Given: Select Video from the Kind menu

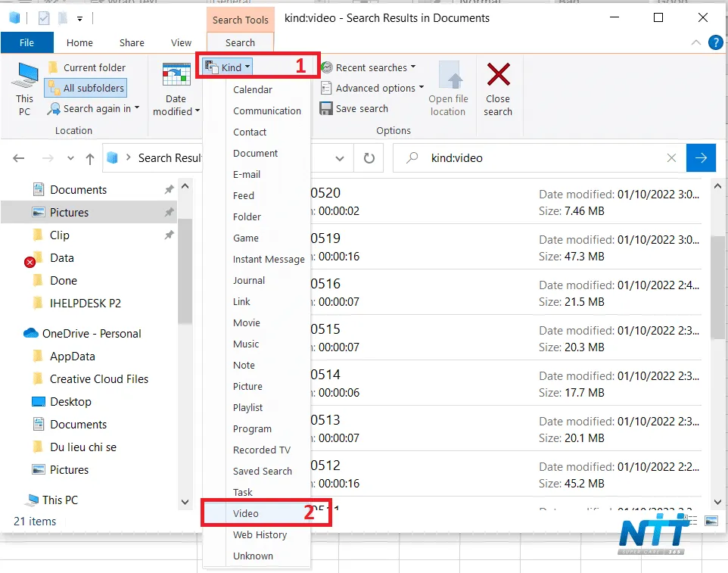Looking at the screenshot, I should pos(246,513).
